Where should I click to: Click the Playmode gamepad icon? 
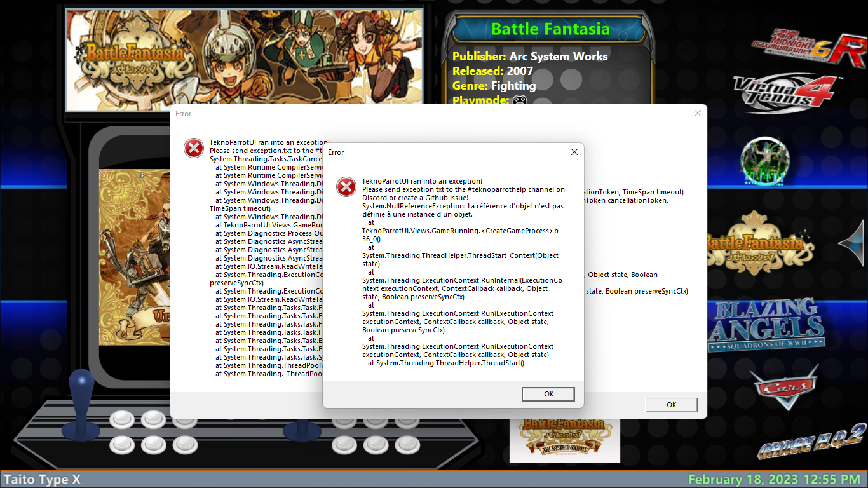pos(520,100)
